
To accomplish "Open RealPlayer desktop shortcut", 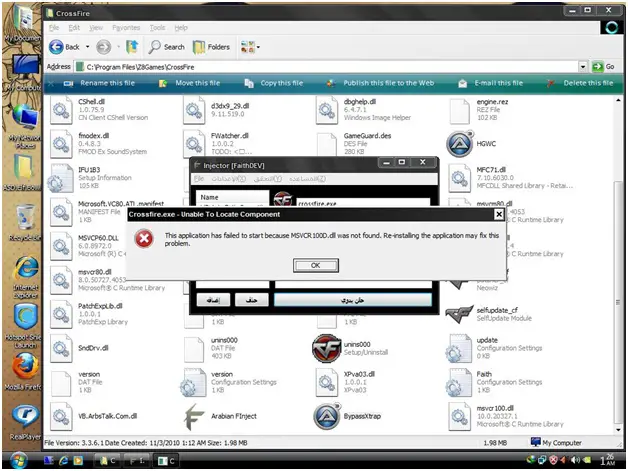I will [25, 423].
